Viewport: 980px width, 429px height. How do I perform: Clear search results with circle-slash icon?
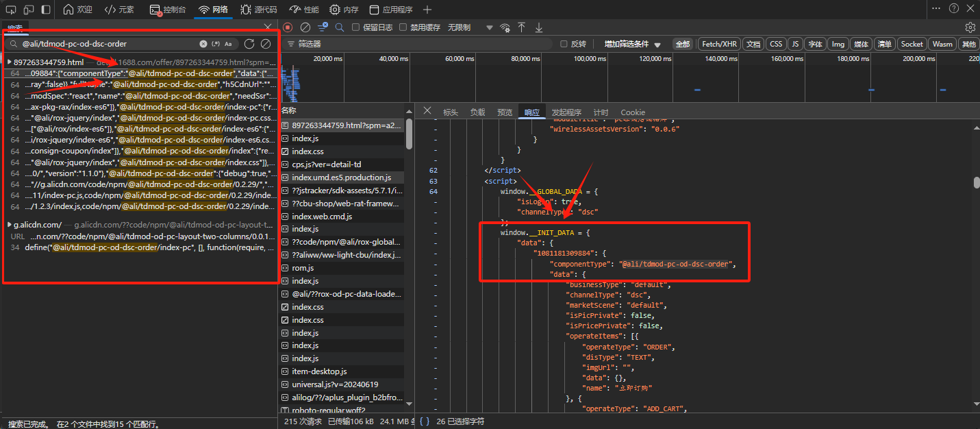click(266, 44)
